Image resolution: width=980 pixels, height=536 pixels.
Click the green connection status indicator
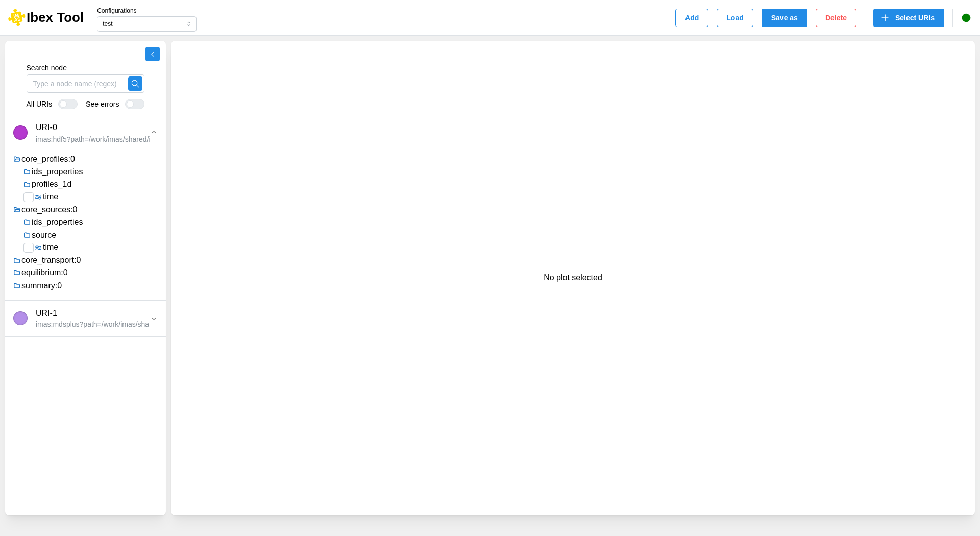tap(966, 18)
